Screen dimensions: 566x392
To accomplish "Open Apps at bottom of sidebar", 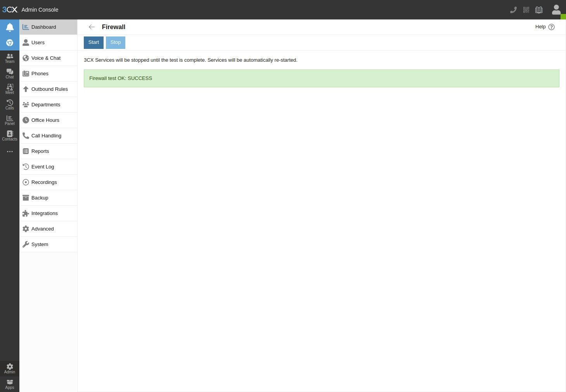I will pos(10,384).
